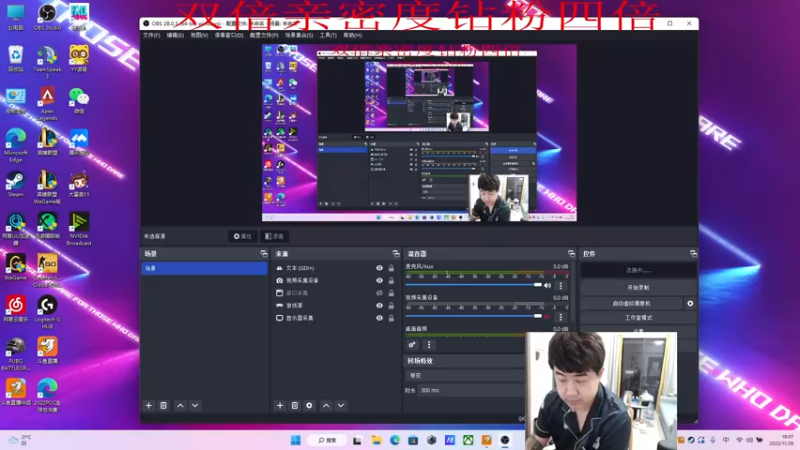Click the transition duration 300 ms field
The width and height of the screenshot is (800, 450).
(x=471, y=390)
